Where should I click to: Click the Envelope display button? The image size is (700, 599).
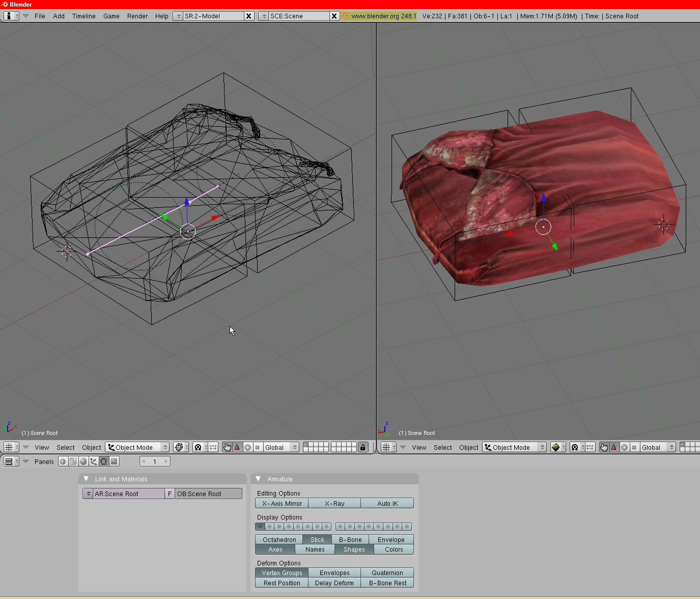point(391,539)
